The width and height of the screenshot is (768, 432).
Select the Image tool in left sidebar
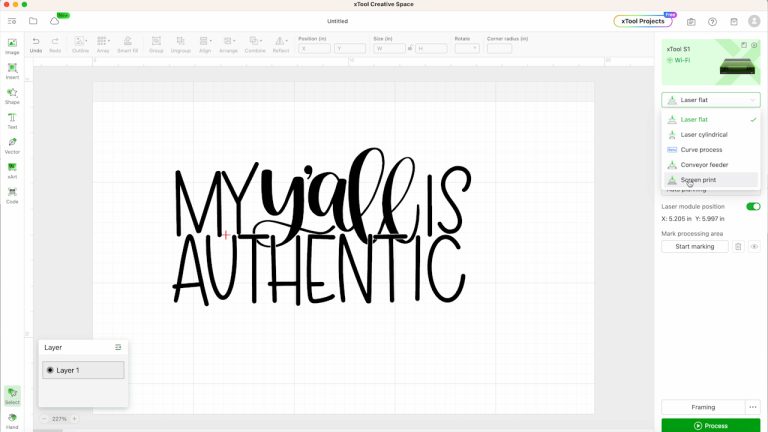[12, 45]
